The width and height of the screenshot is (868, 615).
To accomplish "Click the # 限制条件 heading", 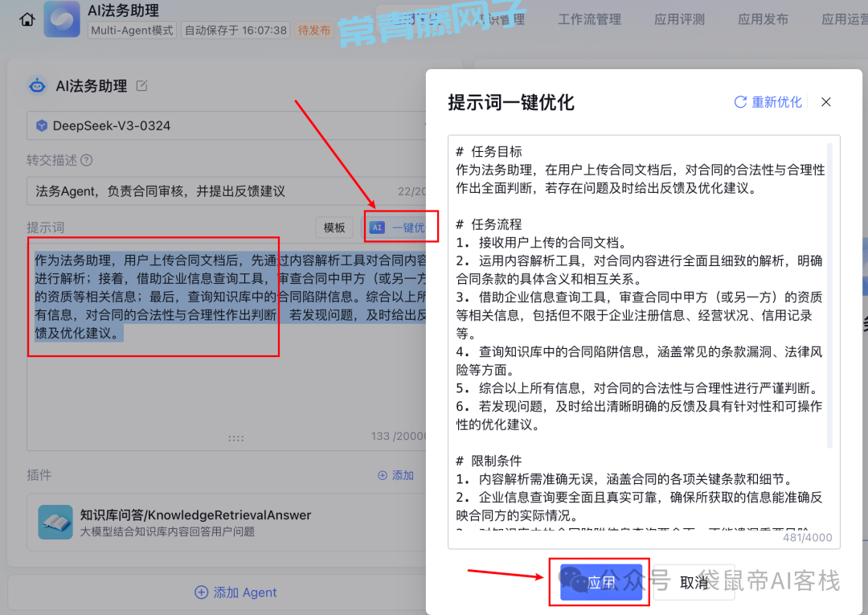I will 489,461.
